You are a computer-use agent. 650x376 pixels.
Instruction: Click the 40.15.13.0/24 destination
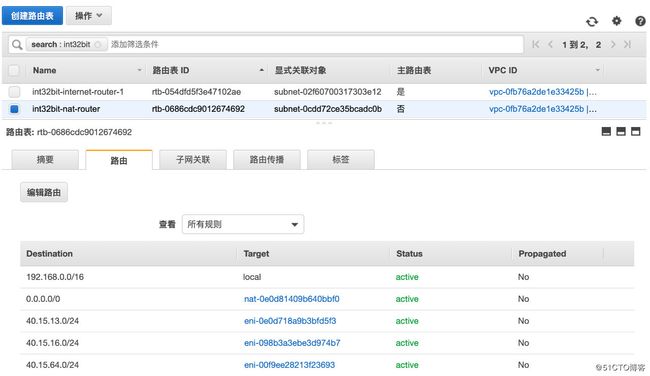click(52, 321)
